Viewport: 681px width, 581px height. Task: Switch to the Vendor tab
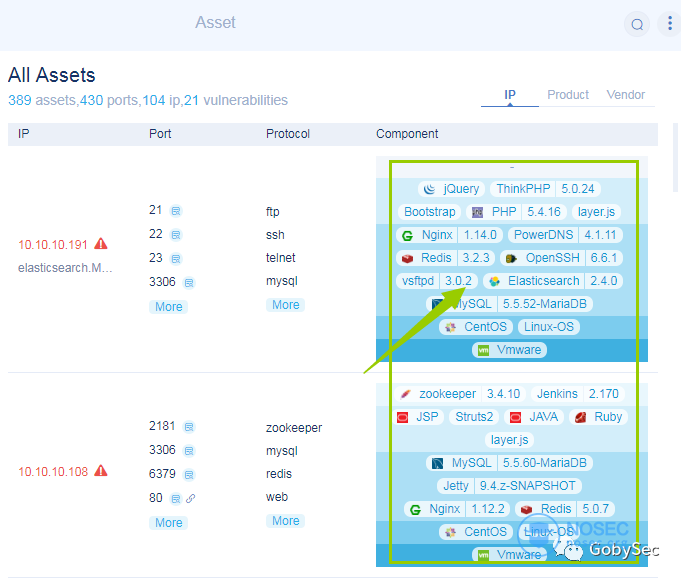[x=625, y=95]
